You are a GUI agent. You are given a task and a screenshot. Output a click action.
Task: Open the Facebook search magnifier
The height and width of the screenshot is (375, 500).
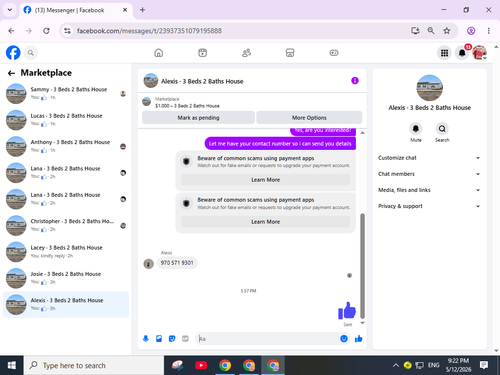point(31,53)
